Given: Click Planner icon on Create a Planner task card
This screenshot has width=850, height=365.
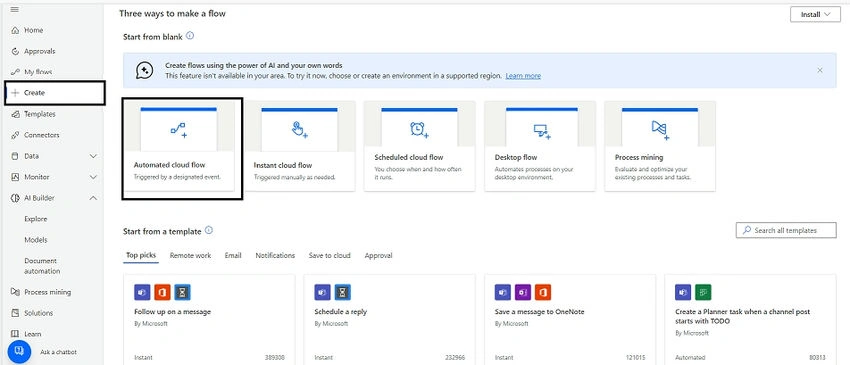Looking at the screenshot, I should (703, 292).
